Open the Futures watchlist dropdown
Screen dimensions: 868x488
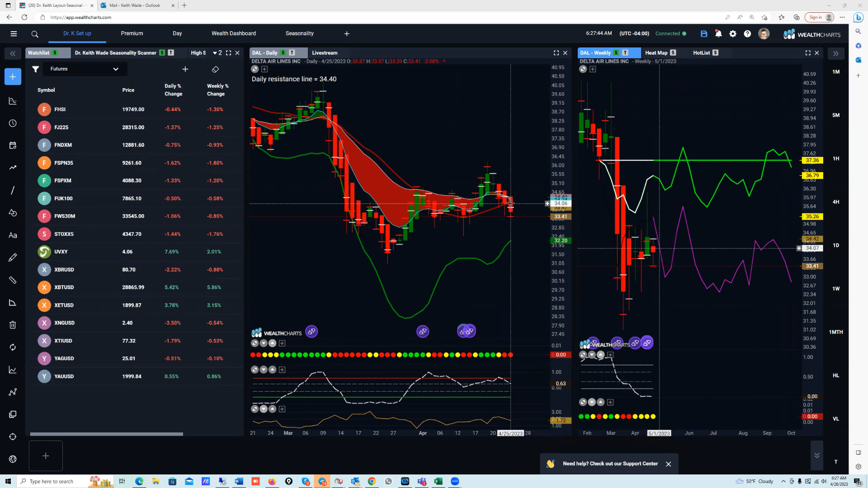pos(85,69)
